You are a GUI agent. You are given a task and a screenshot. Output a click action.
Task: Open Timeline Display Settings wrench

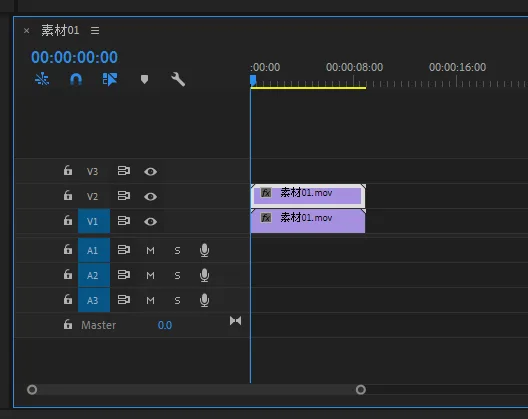(178, 79)
